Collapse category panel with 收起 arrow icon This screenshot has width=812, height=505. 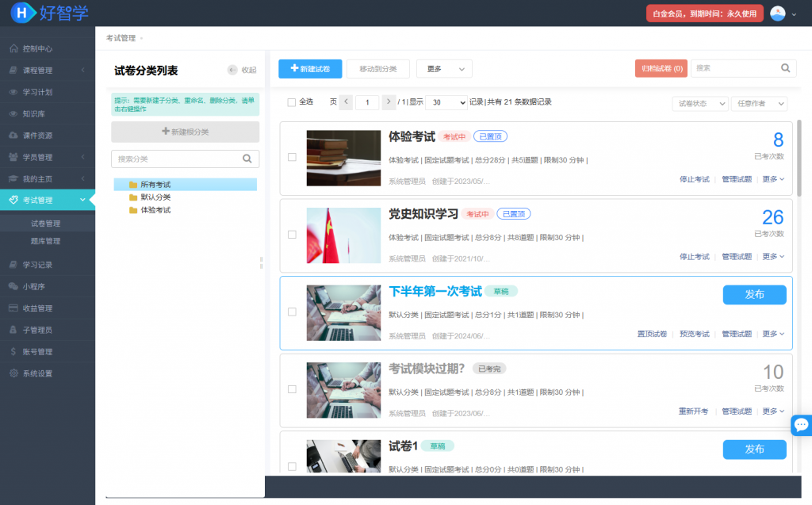coord(232,70)
